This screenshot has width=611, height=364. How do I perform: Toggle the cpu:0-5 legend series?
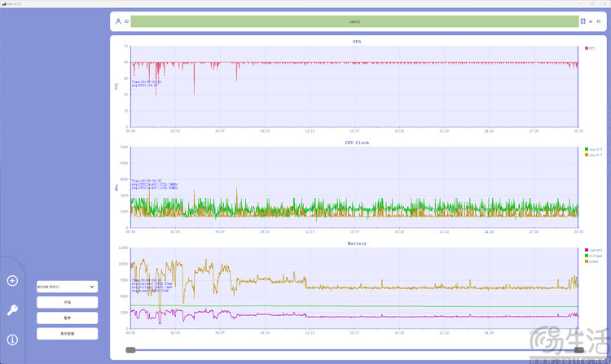click(593, 149)
